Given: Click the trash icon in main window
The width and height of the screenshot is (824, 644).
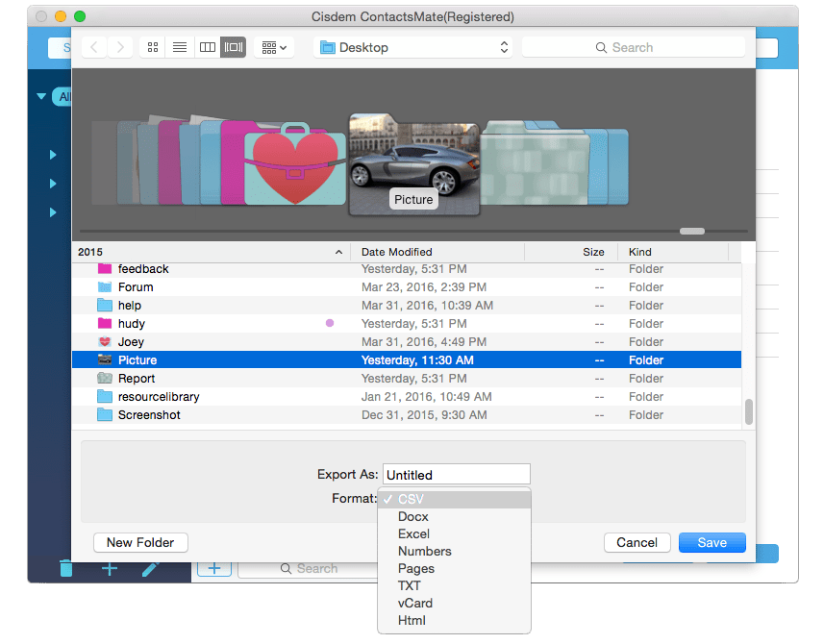Looking at the screenshot, I should pos(66,568).
